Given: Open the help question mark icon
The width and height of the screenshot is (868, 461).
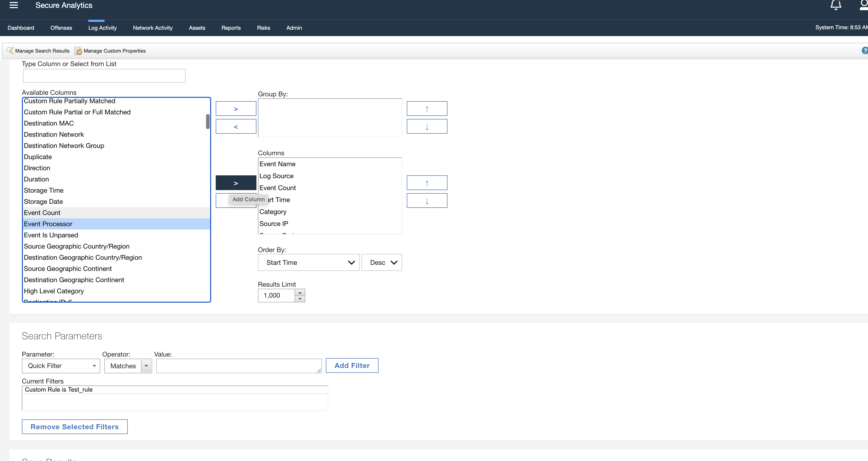Looking at the screenshot, I should pos(865,51).
